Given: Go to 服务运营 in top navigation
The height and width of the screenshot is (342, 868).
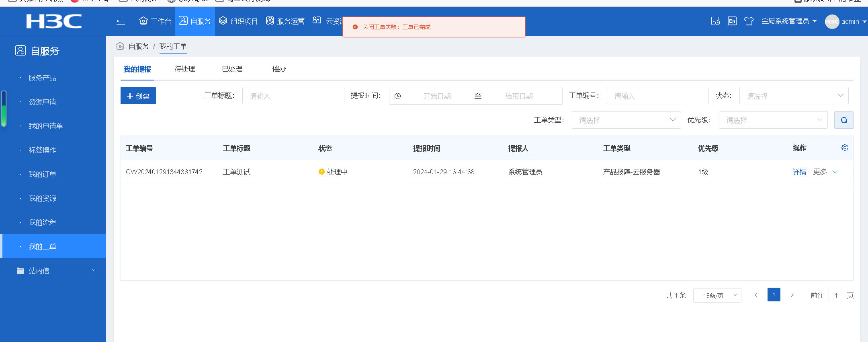Looking at the screenshot, I should click(285, 21).
